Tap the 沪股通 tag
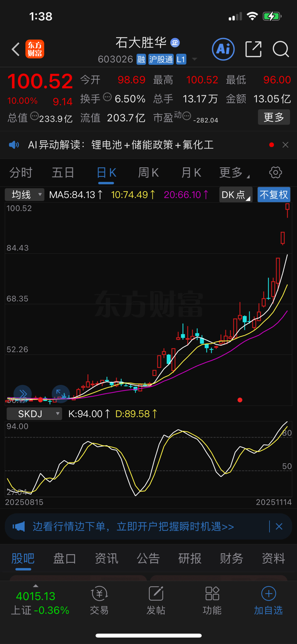The image size is (297, 644). coord(161,59)
